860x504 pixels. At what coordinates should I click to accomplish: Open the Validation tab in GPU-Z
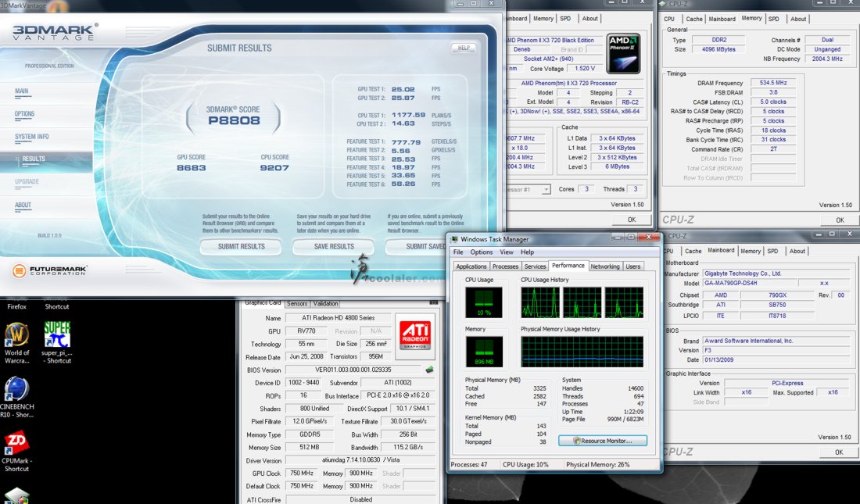[x=325, y=303]
